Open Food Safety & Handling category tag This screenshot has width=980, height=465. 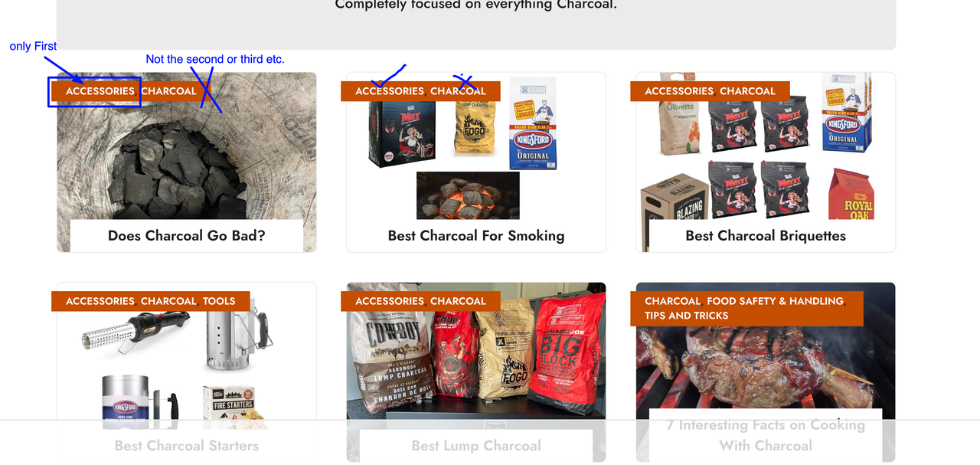(775, 301)
